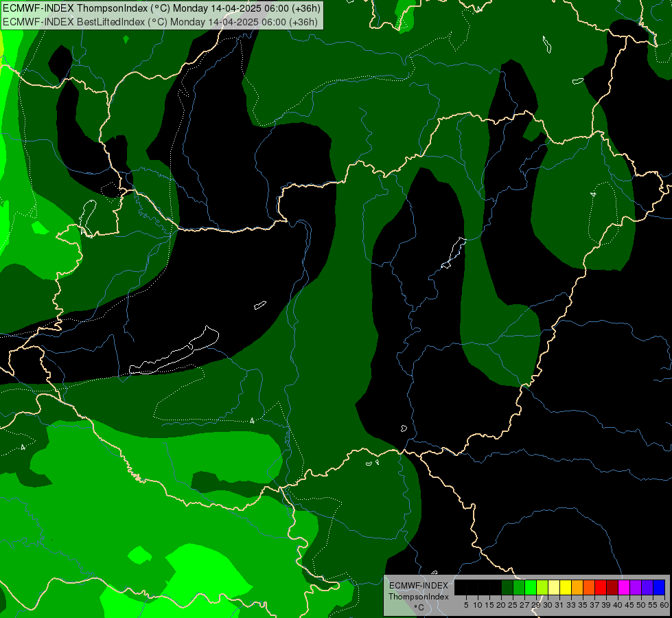Screen dimensions: 672x618
Task: Click the ThompsonIndex title line at top
Action: point(161,8)
